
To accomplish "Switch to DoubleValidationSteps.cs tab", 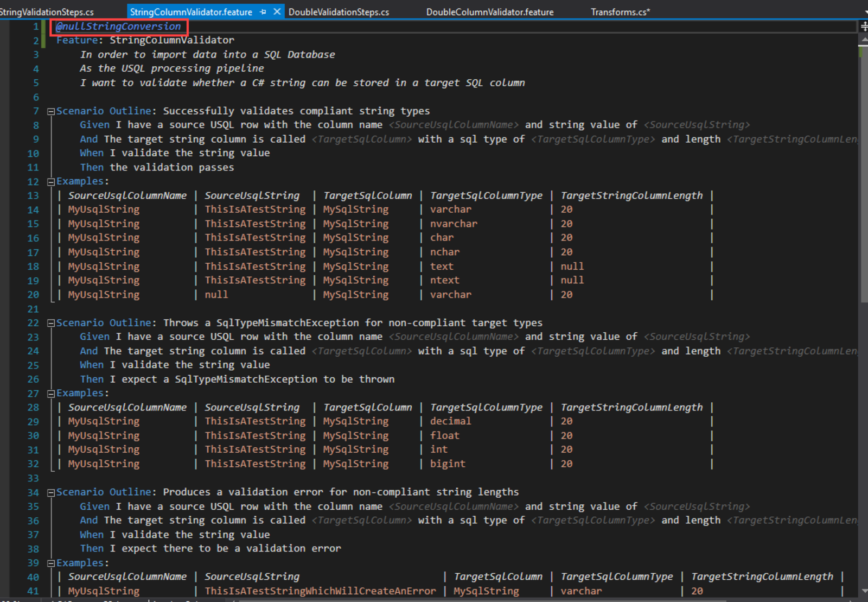I will pyautogui.click(x=339, y=12).
